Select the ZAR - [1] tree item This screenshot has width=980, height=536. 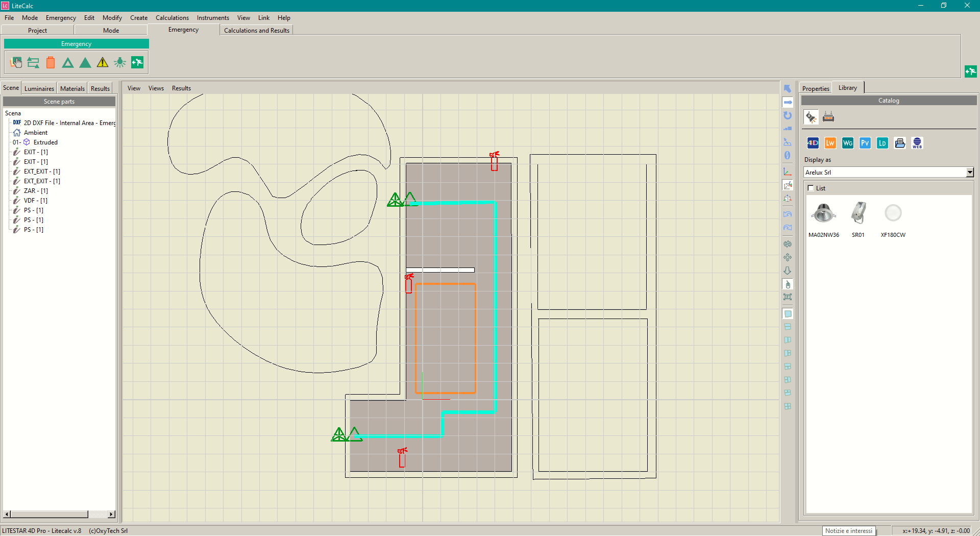click(x=36, y=191)
